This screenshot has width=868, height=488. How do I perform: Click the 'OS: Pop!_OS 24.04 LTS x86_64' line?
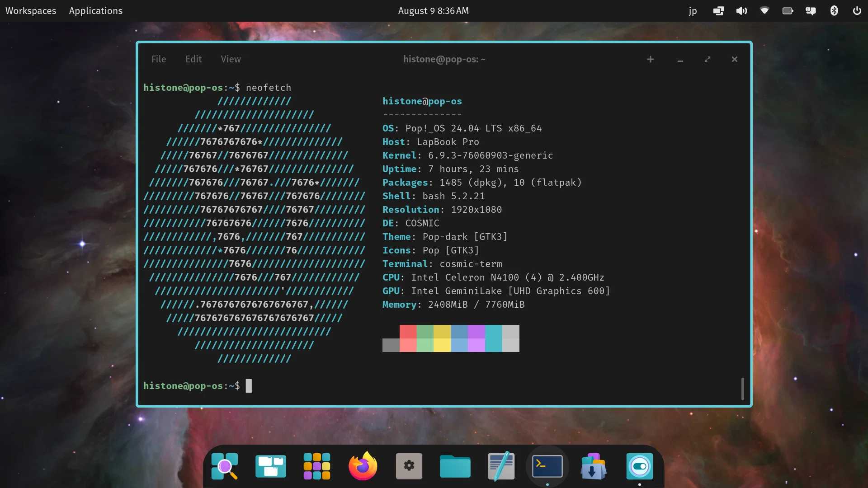click(462, 128)
